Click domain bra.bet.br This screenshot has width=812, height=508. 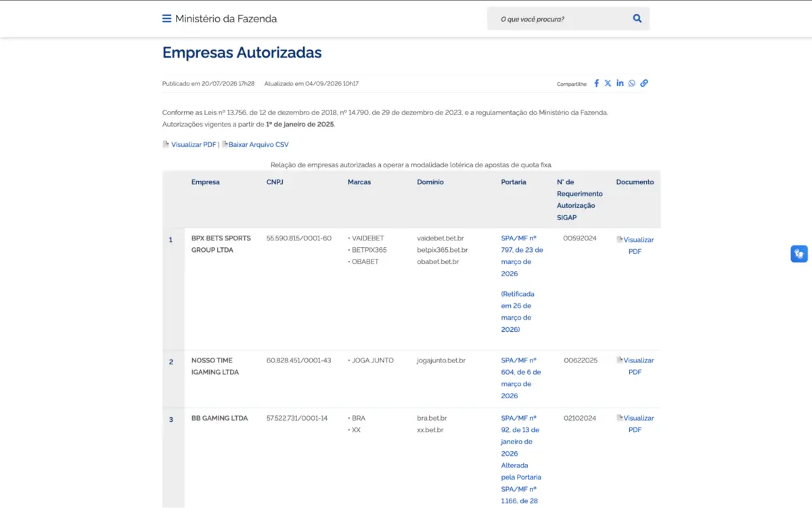[x=432, y=418]
